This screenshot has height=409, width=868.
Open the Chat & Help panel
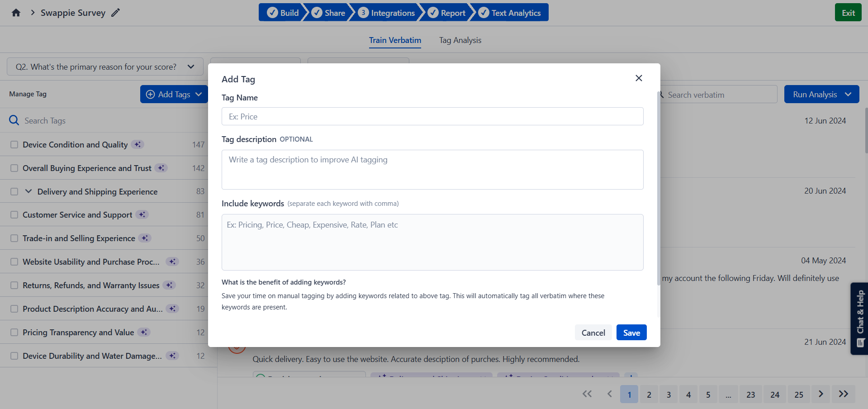(x=859, y=319)
